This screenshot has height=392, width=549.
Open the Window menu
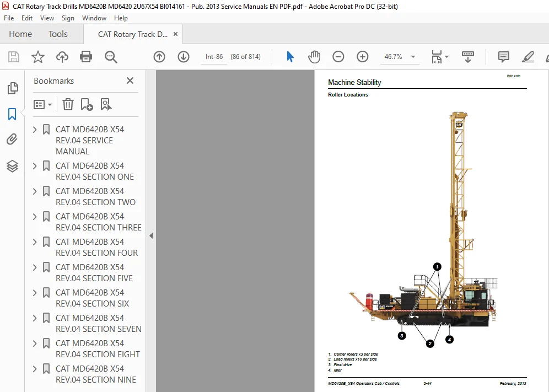tap(94, 18)
